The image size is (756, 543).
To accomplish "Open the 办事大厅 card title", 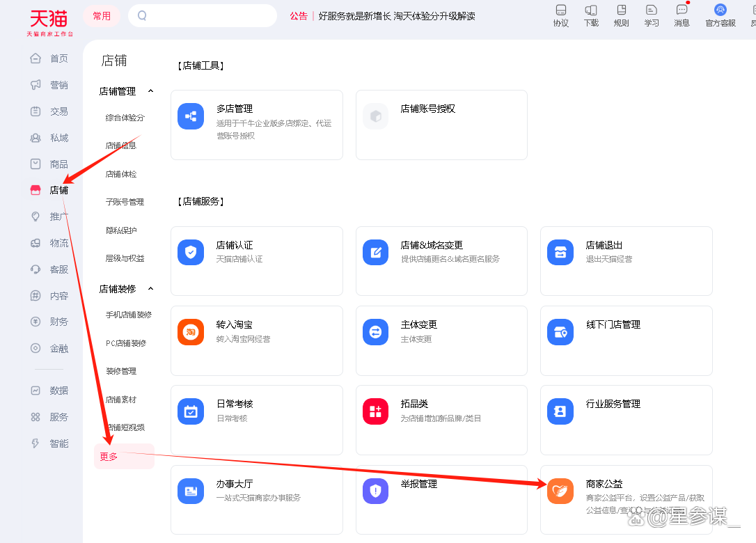I will click(235, 484).
